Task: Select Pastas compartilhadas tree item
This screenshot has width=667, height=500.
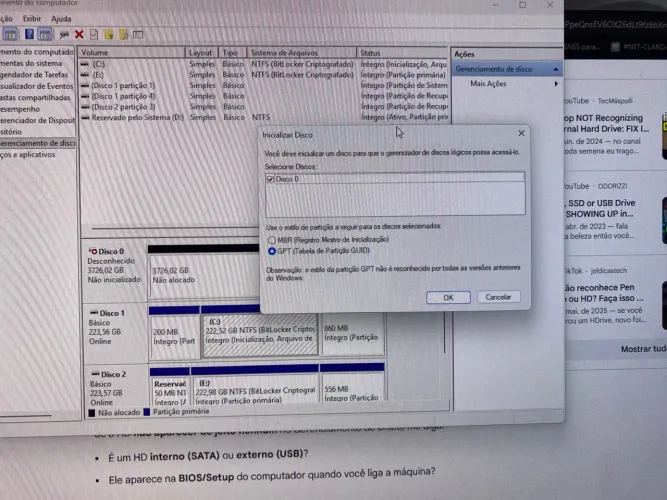Action: 35,97
